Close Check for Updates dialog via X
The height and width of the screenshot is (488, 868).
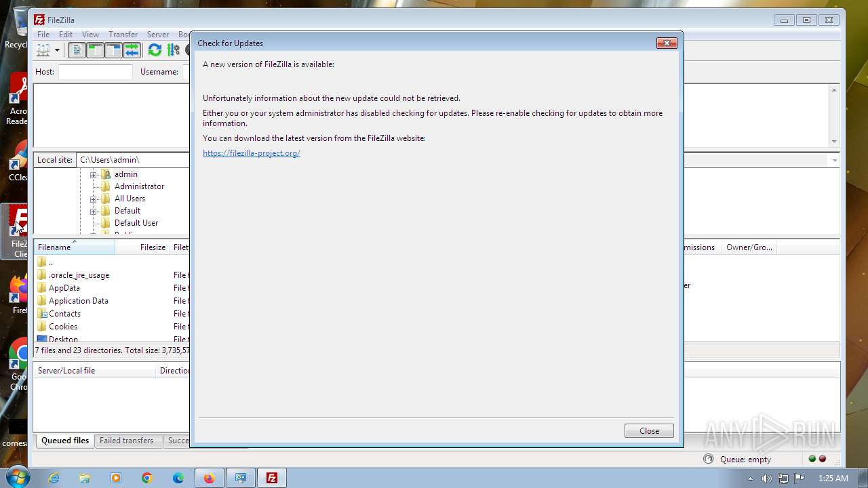click(667, 43)
